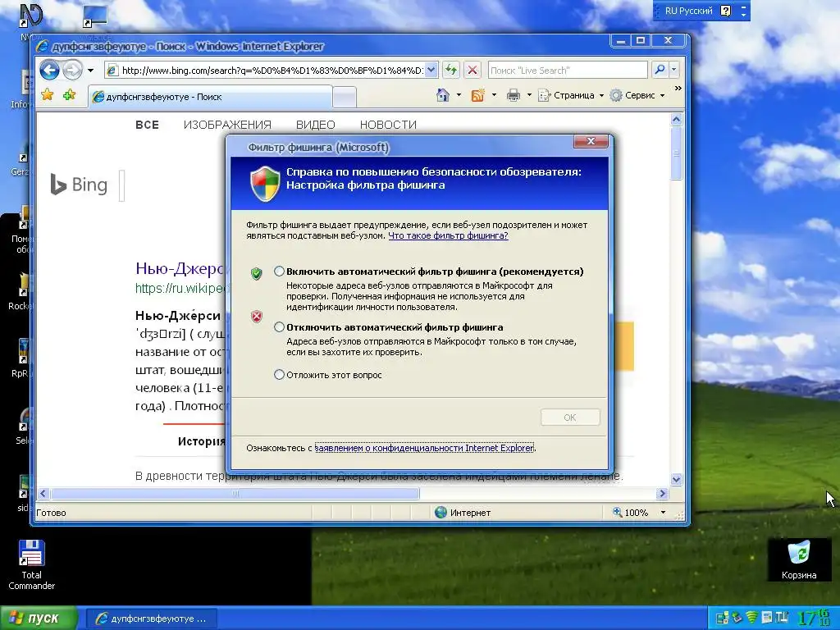Switch to the ВИДЕО search tab

(316, 125)
